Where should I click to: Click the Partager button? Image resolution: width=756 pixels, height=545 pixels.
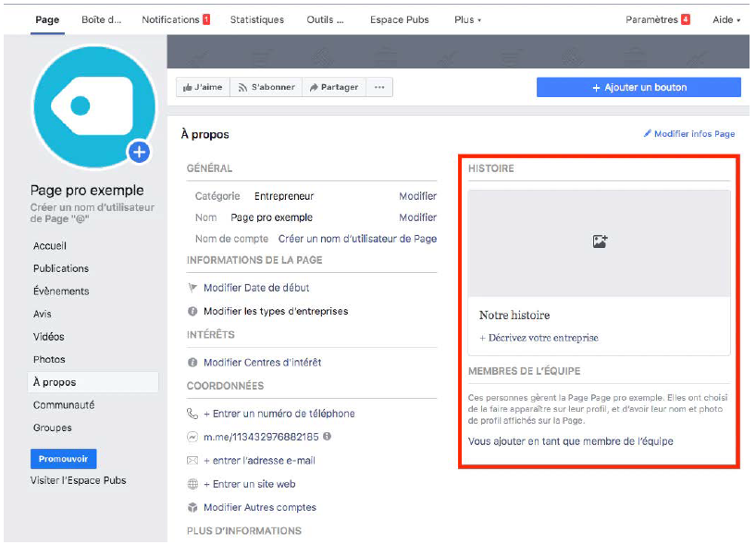point(334,87)
